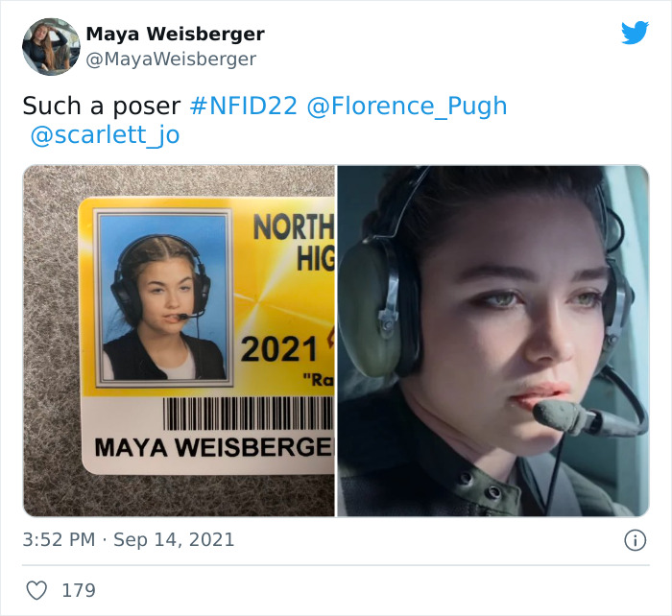The width and height of the screenshot is (672, 616).
Task: Click the ID portrait with headset
Action: click(x=163, y=297)
